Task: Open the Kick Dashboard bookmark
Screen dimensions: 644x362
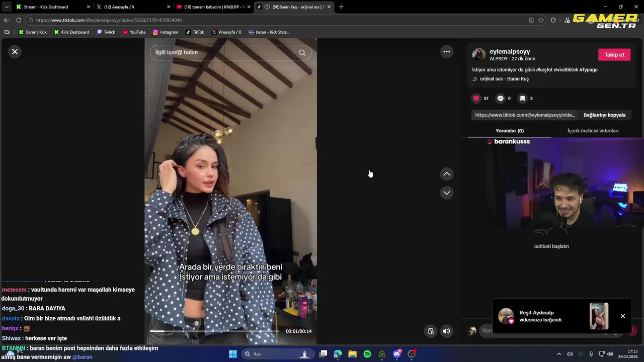Action: click(x=71, y=32)
